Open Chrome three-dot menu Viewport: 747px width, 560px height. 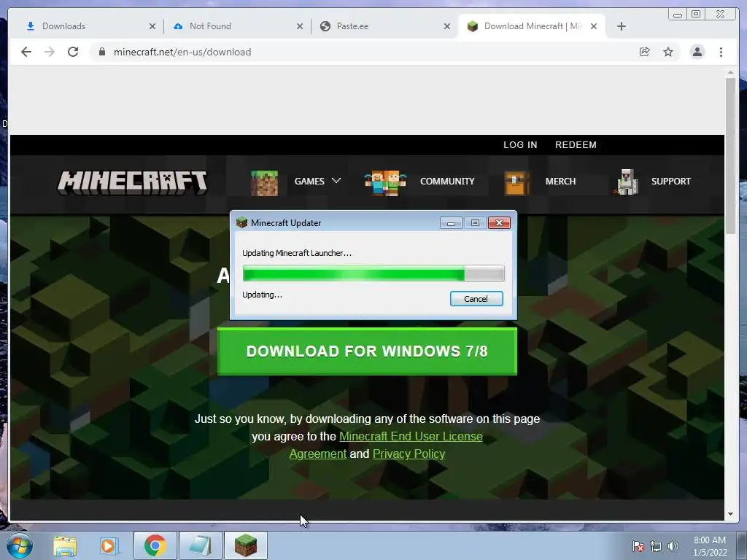[721, 52]
